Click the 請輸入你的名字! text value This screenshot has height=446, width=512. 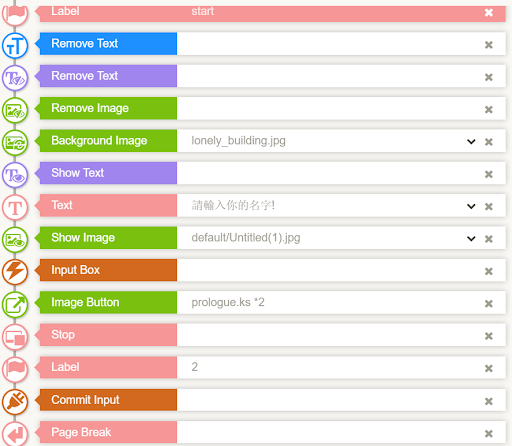pyautogui.click(x=233, y=205)
